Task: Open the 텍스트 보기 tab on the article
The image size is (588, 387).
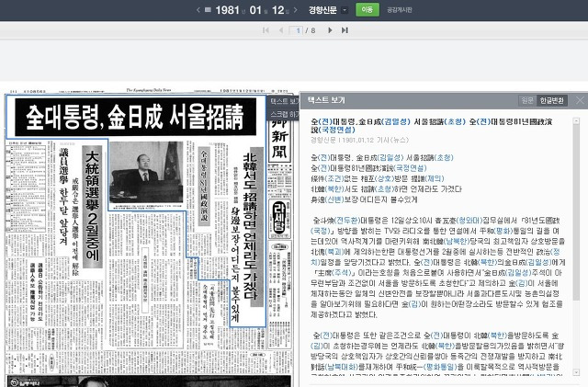Action: [284, 101]
